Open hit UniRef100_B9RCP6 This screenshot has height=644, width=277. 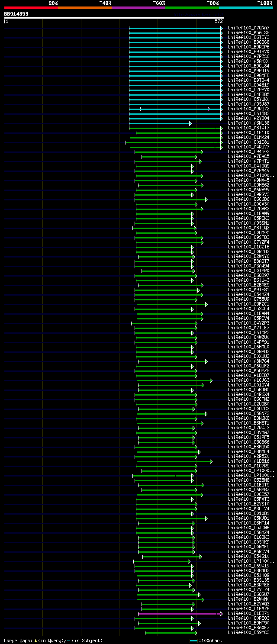[x=248, y=47]
